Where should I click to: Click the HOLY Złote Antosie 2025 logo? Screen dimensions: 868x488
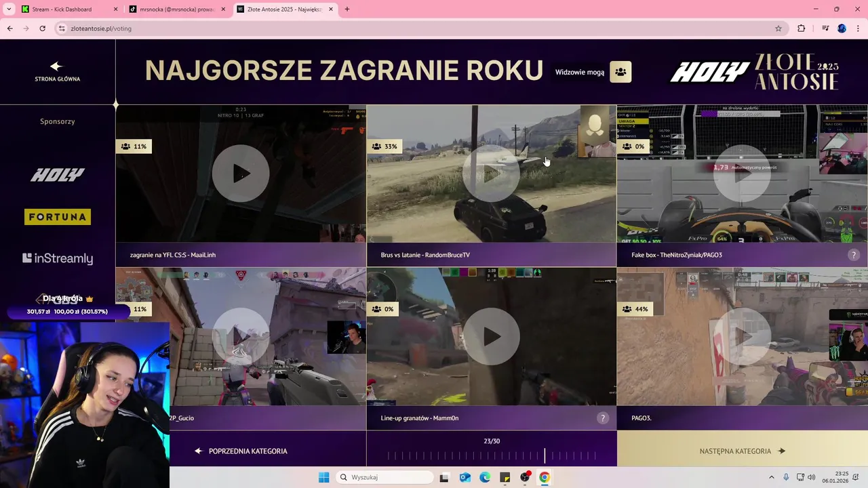[x=755, y=72]
